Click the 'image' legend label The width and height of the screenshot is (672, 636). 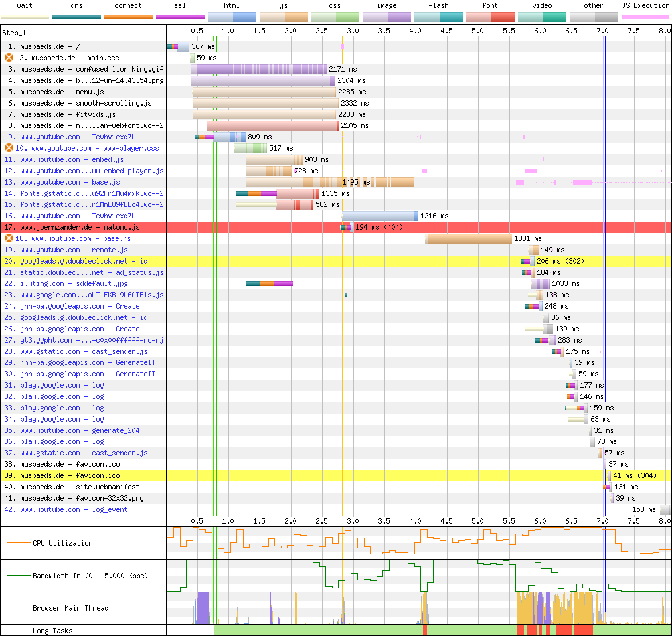point(386,5)
